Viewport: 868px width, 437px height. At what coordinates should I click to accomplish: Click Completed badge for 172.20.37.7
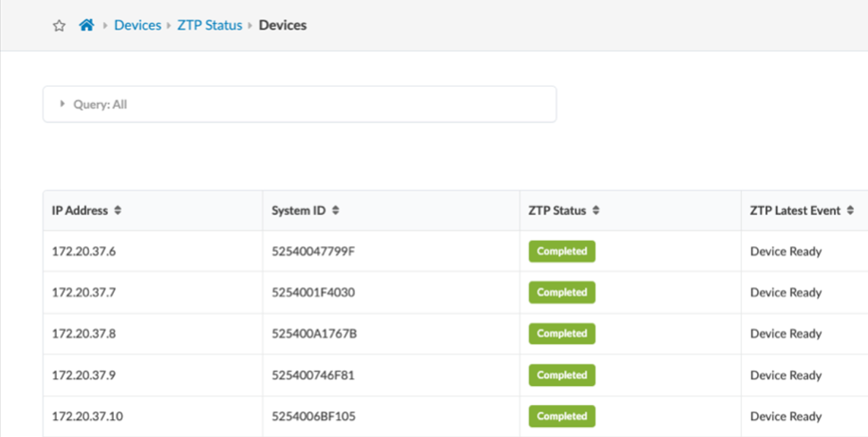[562, 292]
